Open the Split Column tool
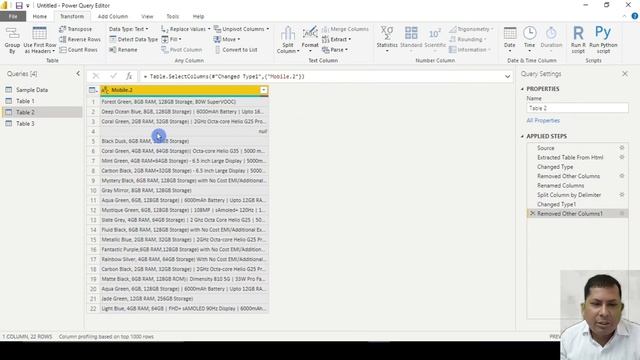Screen dimensions: 640x360 click(288, 40)
